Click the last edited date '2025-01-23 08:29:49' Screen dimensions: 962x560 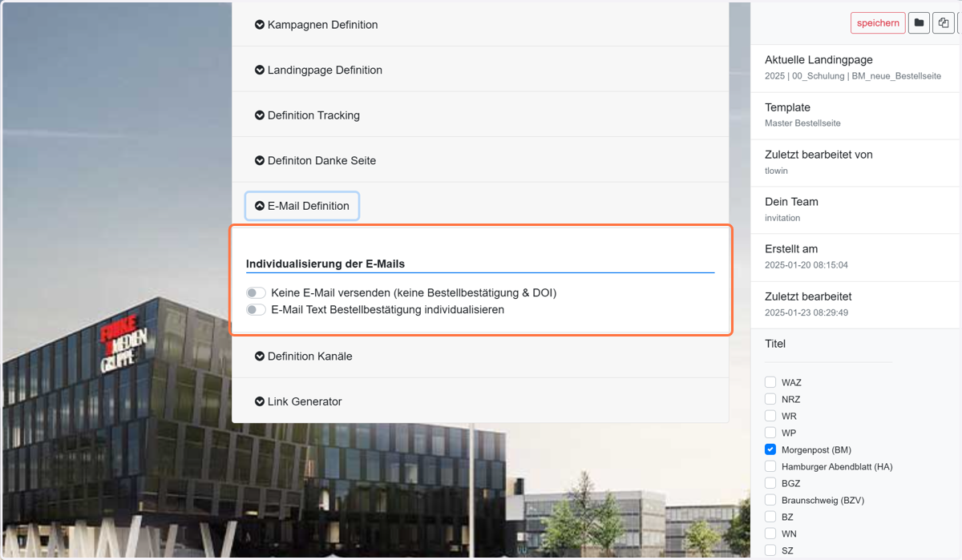(x=806, y=312)
